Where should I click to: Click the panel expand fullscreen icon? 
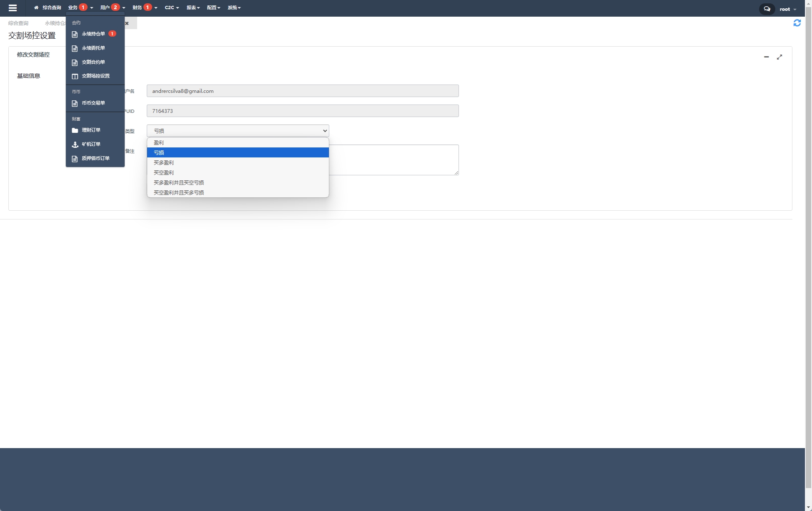[x=779, y=57]
